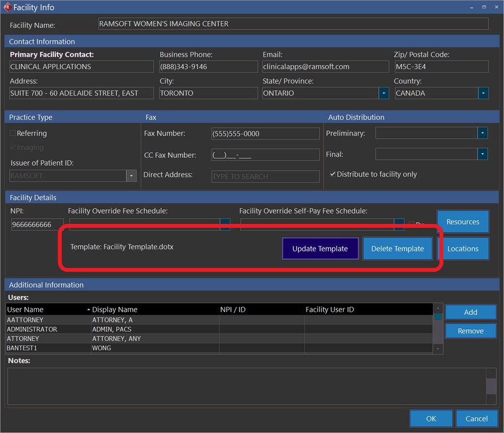Enable the Referring practice type checkbox
Viewport: 504px width, 433px height.
tap(13, 134)
